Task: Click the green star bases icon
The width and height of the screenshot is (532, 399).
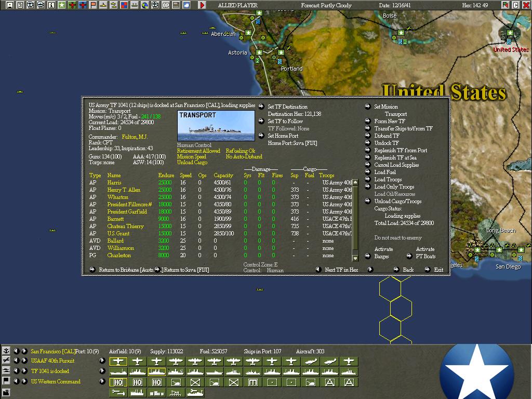Action: (x=62, y=5)
